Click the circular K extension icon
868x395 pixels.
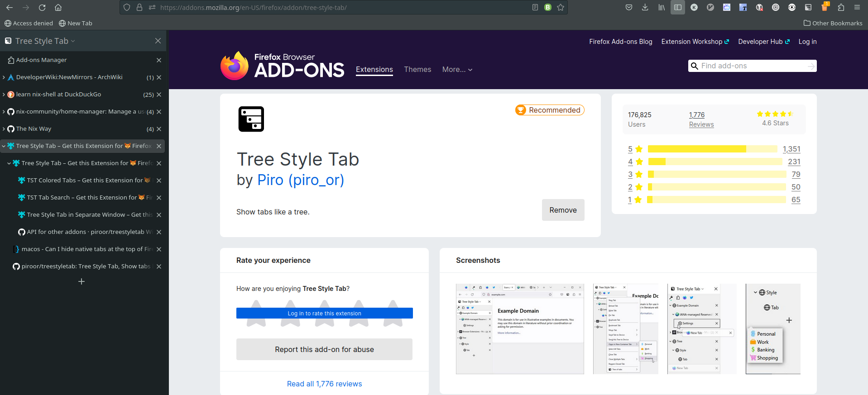(x=694, y=7)
